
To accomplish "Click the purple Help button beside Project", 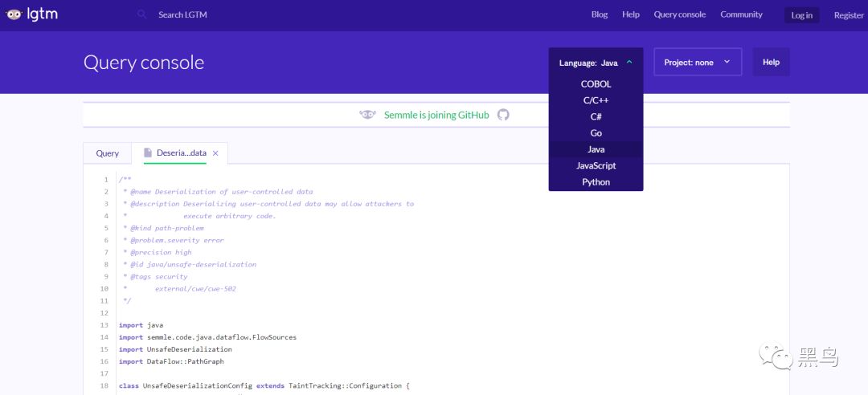I will point(771,62).
